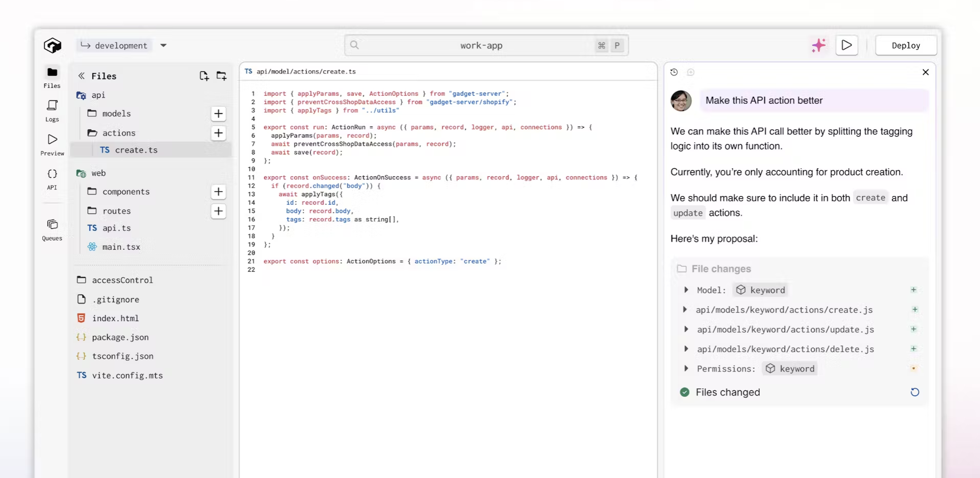Click the Gadget logo icon
Image resolution: width=980 pixels, height=478 pixels.
pos(52,45)
